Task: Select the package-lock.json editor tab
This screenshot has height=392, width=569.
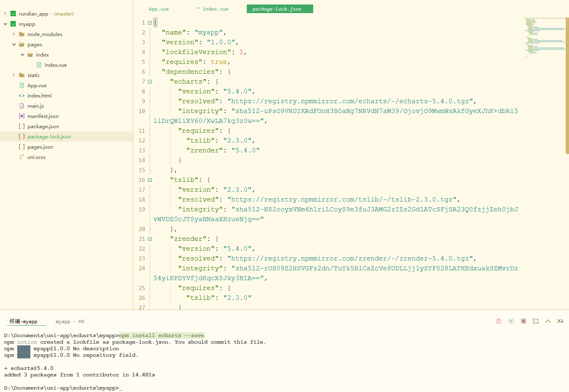Action: [280, 9]
